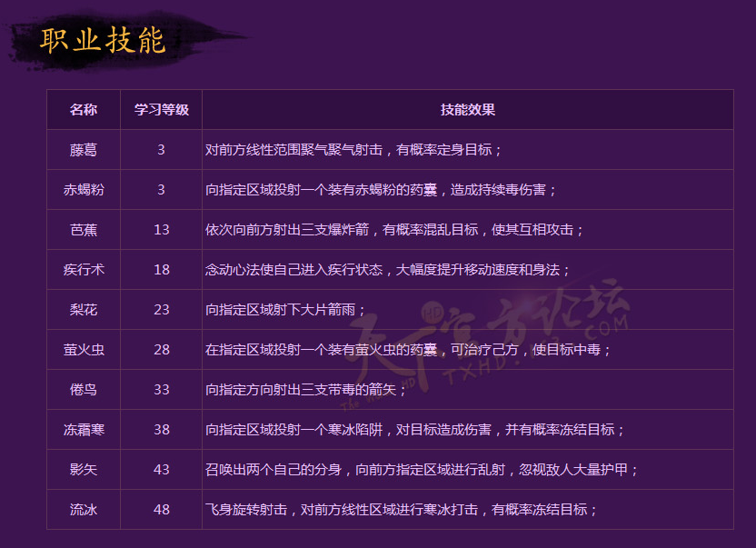Click the level value 43
The width and height of the screenshot is (756, 548).
tap(162, 470)
